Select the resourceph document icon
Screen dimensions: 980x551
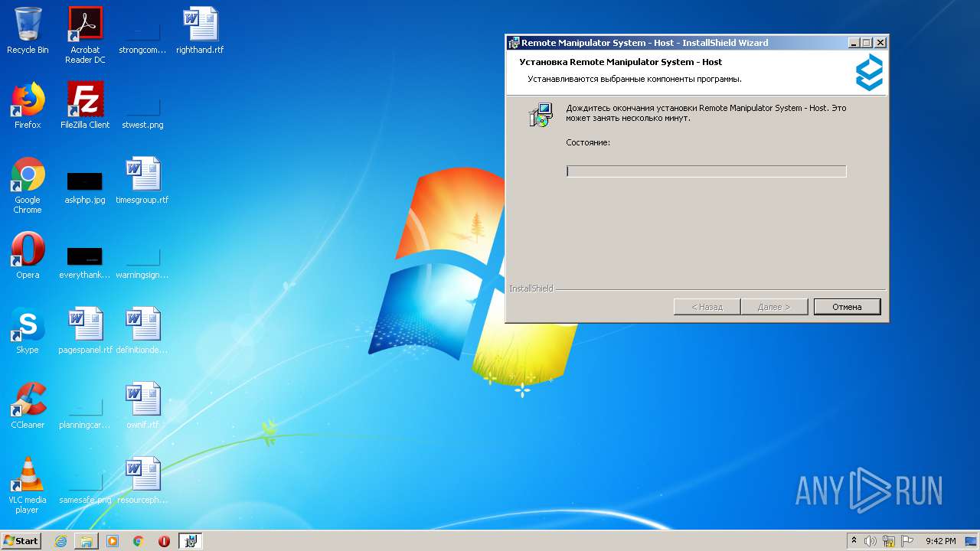[142, 481]
